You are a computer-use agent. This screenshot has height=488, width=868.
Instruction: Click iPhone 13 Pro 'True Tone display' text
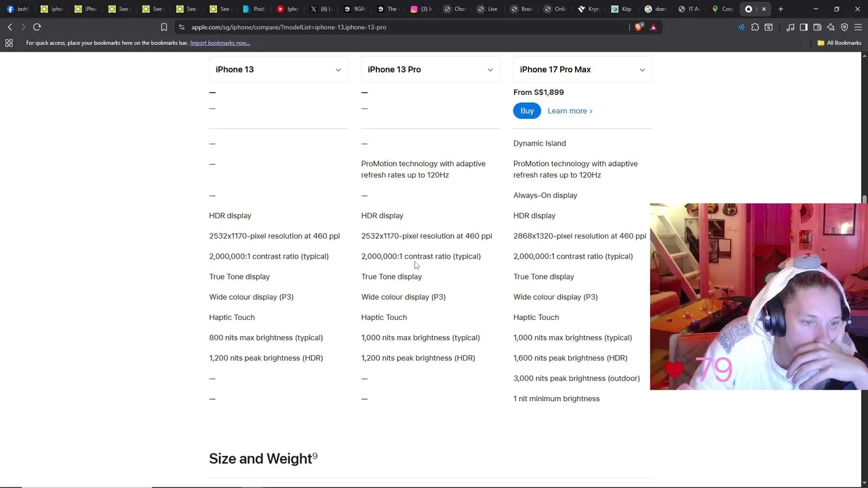(x=391, y=277)
